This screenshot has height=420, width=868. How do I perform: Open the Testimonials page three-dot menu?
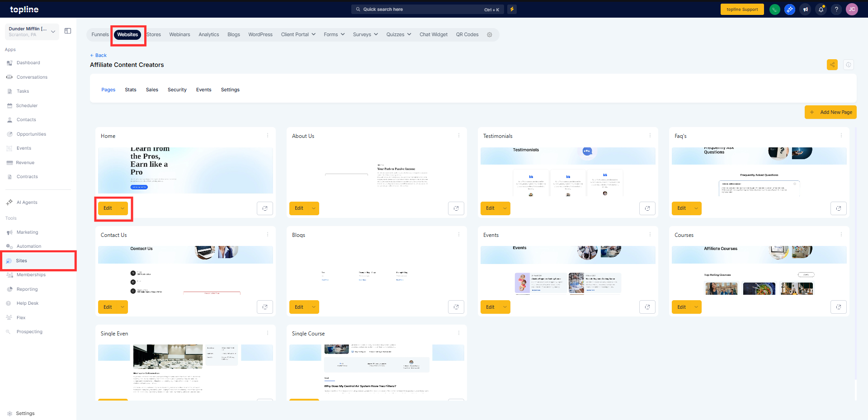click(650, 136)
